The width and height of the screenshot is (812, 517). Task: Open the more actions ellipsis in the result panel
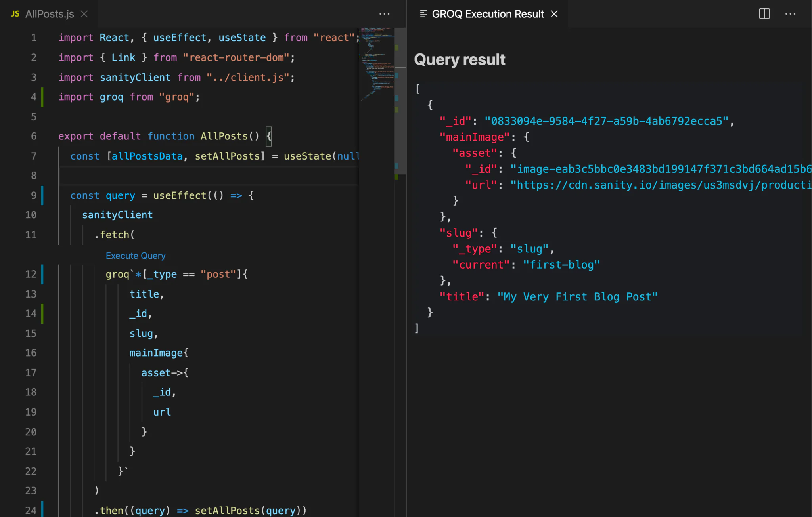click(x=791, y=14)
